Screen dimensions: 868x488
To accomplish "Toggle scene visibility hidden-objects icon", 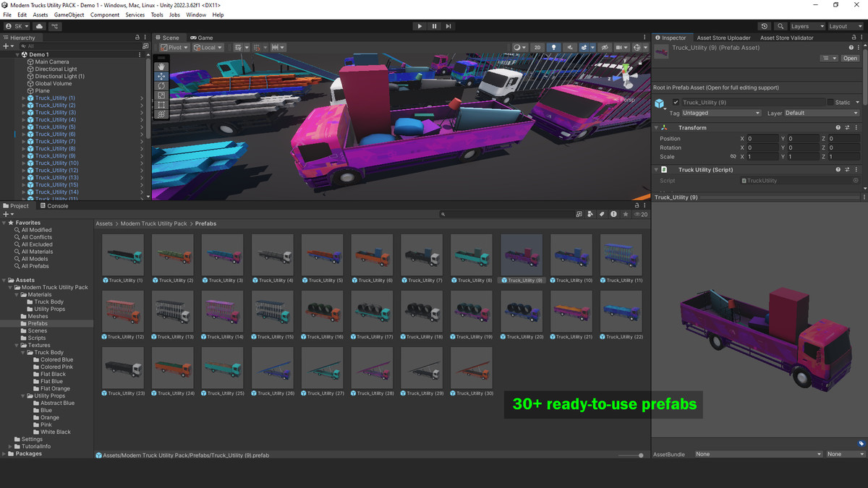I will click(x=605, y=48).
